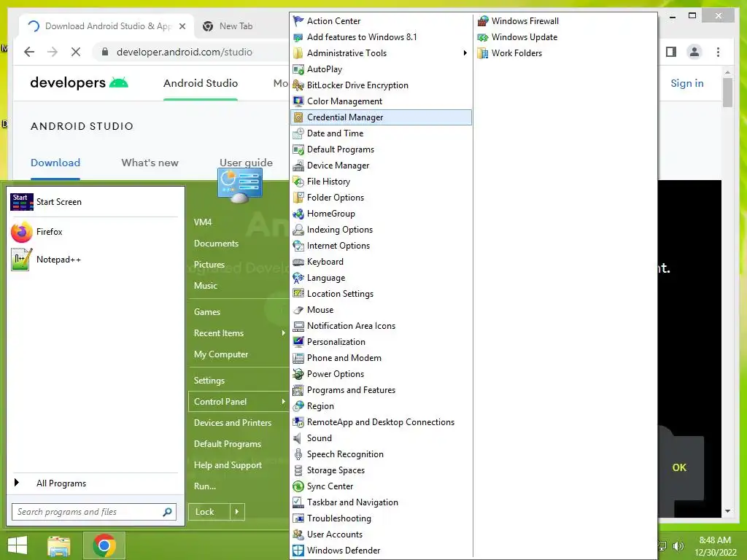Click the Chrome taskbar icon
Viewport: 747px width, 560px height.
tap(104, 545)
